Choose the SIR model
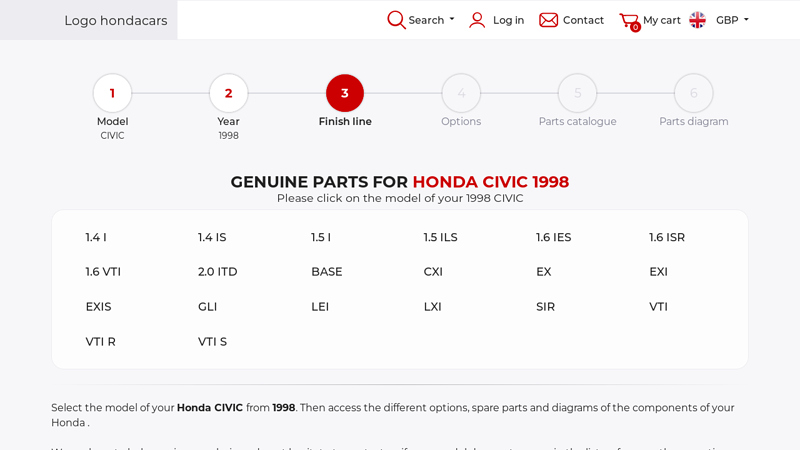The width and height of the screenshot is (800, 450). [x=545, y=307]
